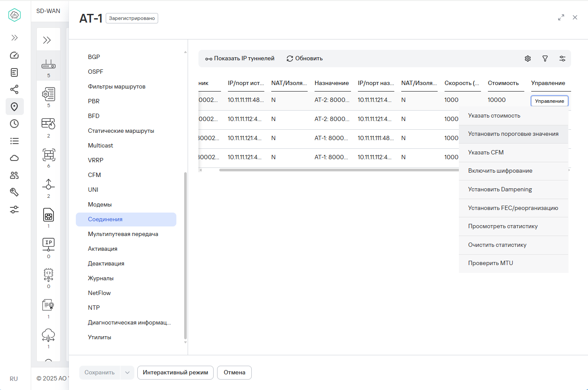This screenshot has width=588, height=390.
Task: Click the document icon in main sidebar
Action: pos(14,72)
